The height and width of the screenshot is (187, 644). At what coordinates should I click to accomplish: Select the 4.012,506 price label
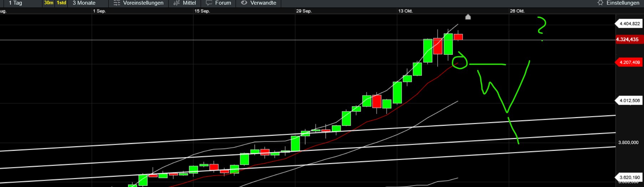tap(628, 101)
